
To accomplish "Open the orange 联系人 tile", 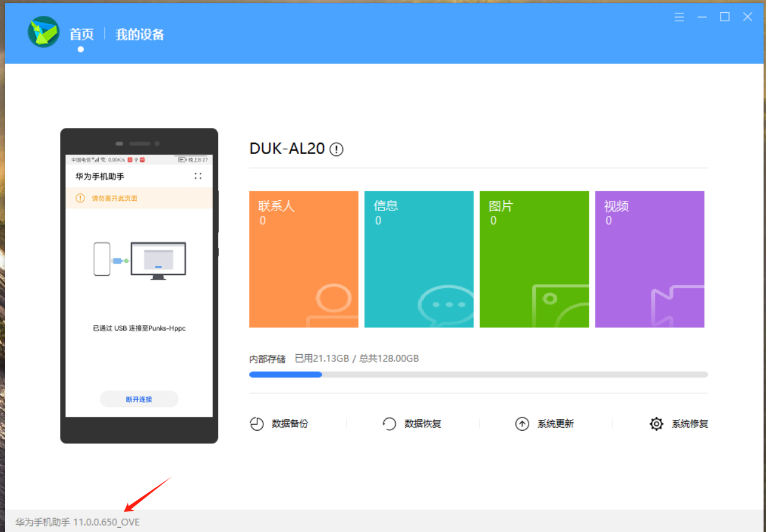I will pyautogui.click(x=303, y=259).
